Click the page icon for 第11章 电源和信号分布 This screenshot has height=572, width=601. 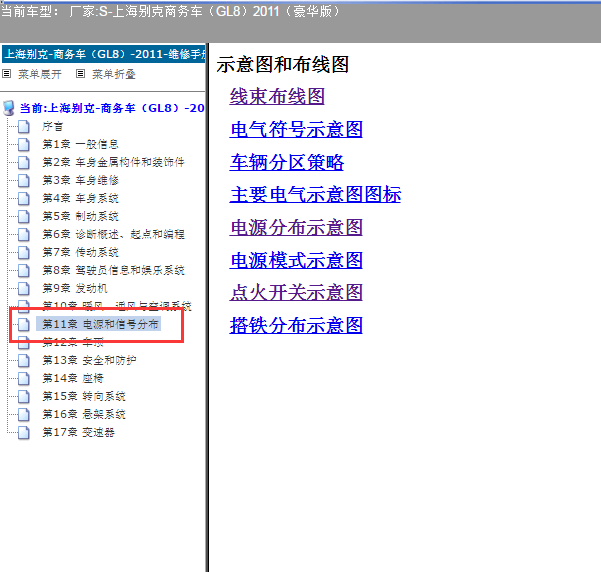[24, 325]
